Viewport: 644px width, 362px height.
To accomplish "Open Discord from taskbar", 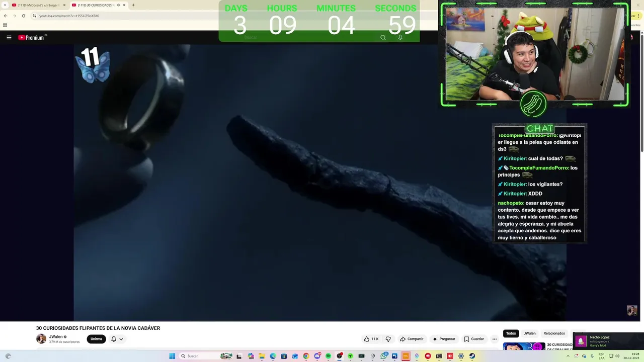I will [317, 356].
